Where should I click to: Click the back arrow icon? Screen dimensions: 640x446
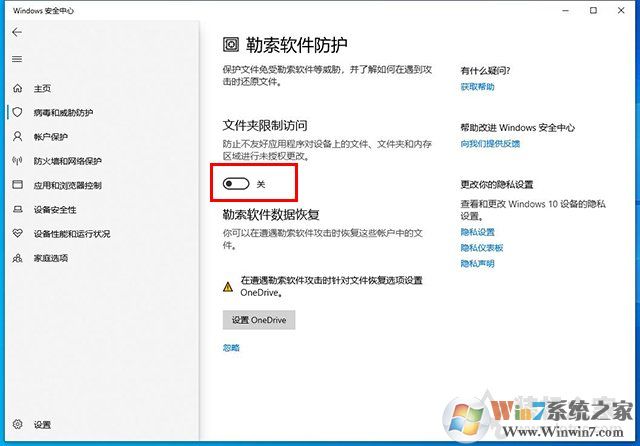pos(17,32)
